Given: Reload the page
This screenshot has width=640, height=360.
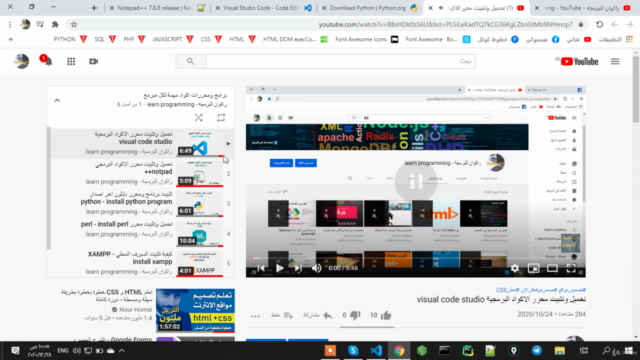Looking at the screenshot, I should [x=599, y=24].
